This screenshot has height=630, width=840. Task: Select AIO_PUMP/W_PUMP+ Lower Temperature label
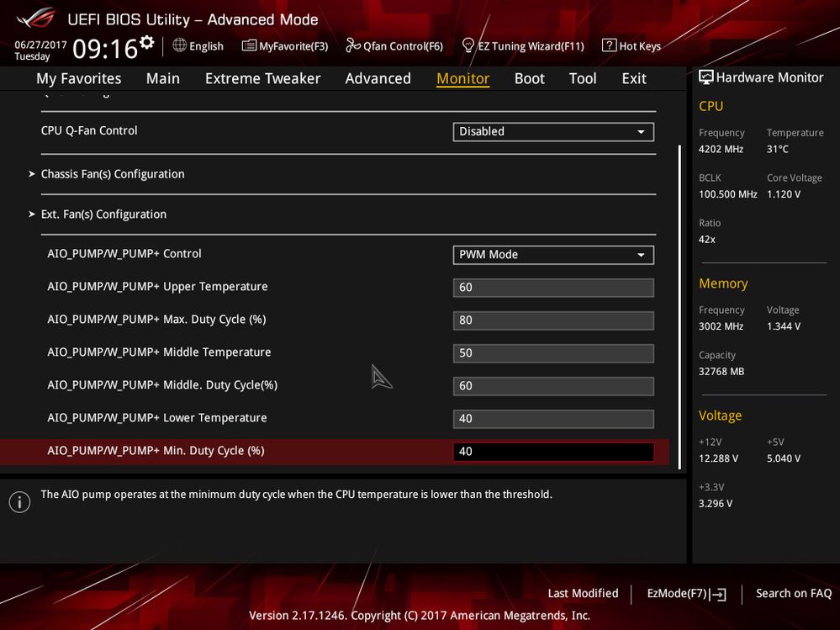tap(157, 418)
